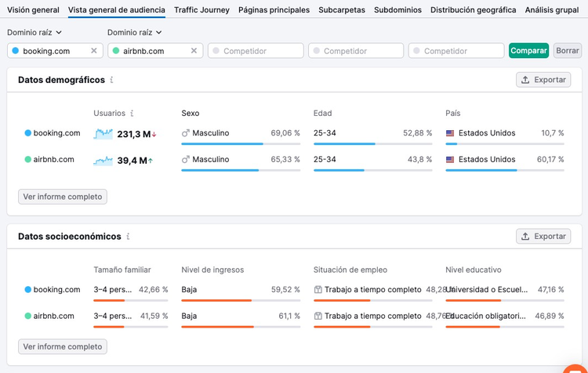Viewport: 588px width, 373px height.
Task: Click booking.com domain input field
Action: pyautogui.click(x=55, y=51)
